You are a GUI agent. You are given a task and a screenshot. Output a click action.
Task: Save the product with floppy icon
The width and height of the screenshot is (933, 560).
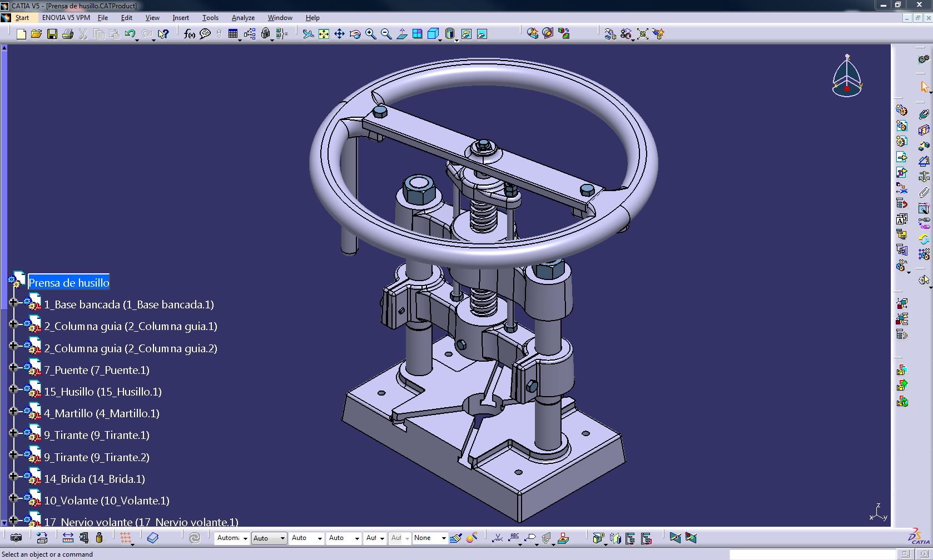(x=52, y=34)
